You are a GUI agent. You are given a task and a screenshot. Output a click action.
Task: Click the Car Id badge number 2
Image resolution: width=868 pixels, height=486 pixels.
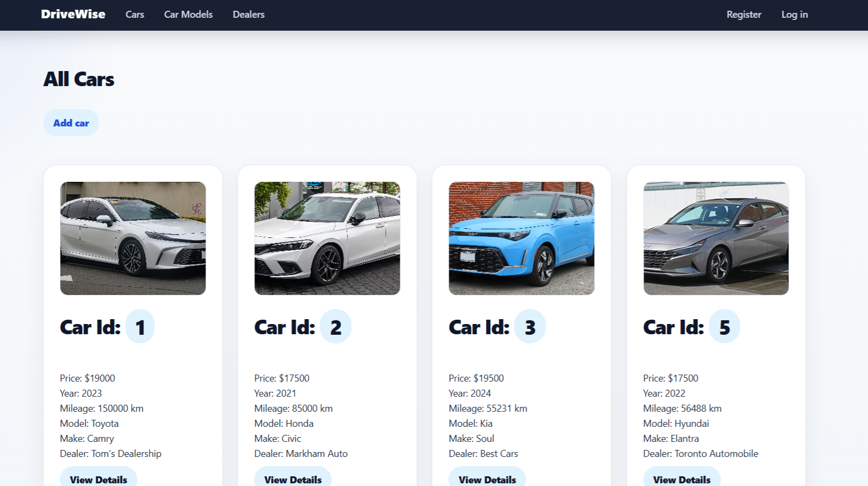coord(336,327)
